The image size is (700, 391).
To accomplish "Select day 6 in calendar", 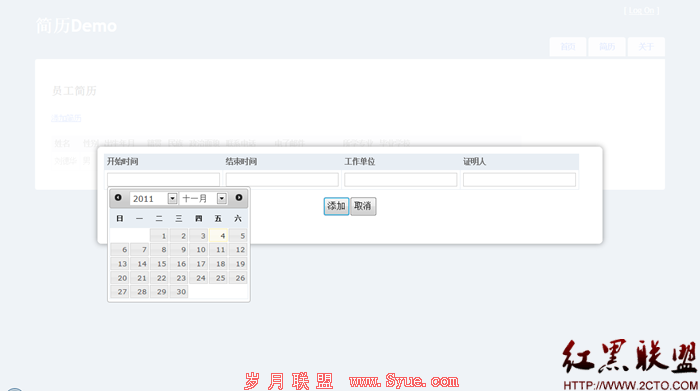I will pos(120,250).
